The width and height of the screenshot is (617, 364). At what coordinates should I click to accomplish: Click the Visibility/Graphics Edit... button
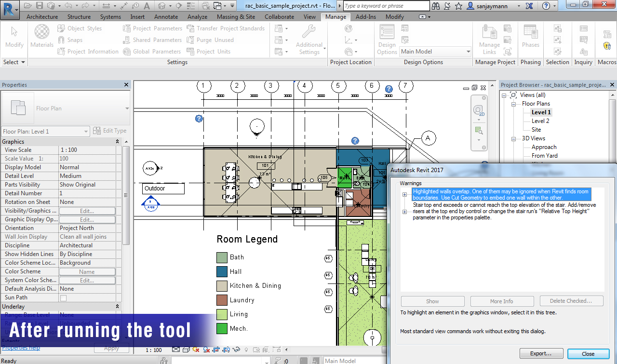pos(87,211)
